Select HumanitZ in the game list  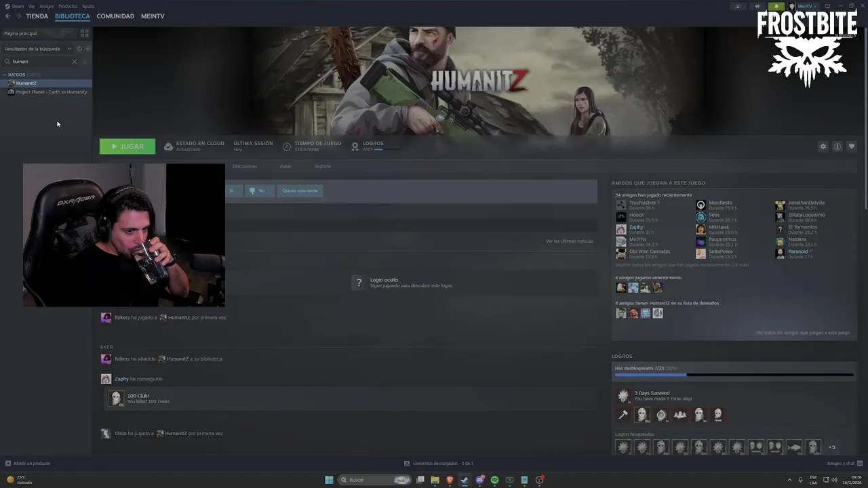(46, 83)
